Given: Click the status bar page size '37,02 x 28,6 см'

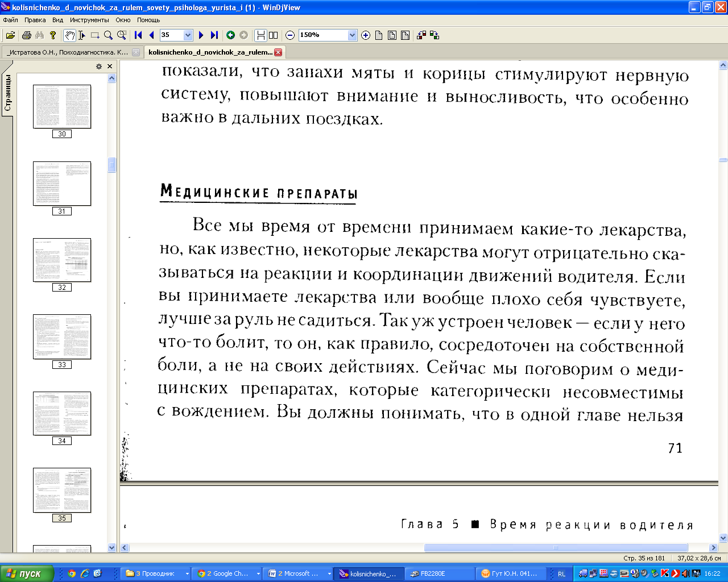Looking at the screenshot, I should coord(699,558).
